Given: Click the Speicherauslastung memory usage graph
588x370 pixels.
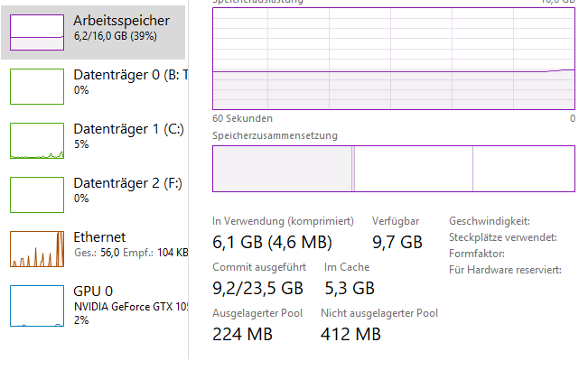Looking at the screenshot, I should tap(393, 56).
